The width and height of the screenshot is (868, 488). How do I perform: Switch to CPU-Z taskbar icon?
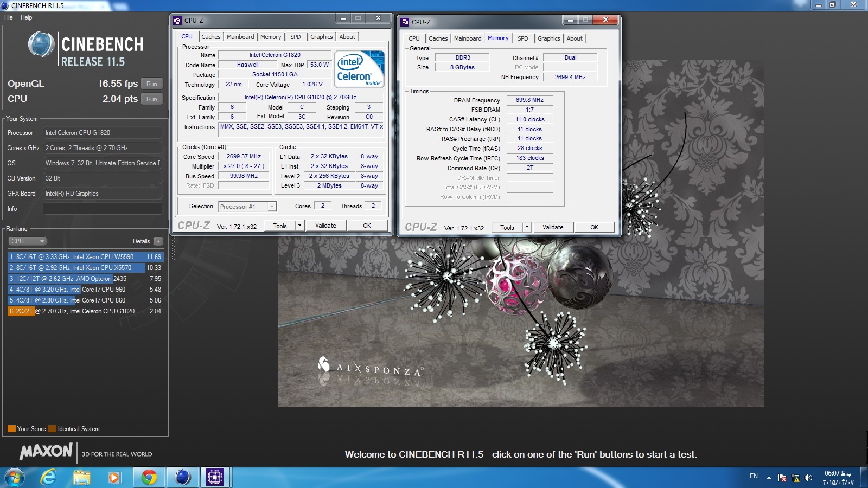tap(215, 478)
